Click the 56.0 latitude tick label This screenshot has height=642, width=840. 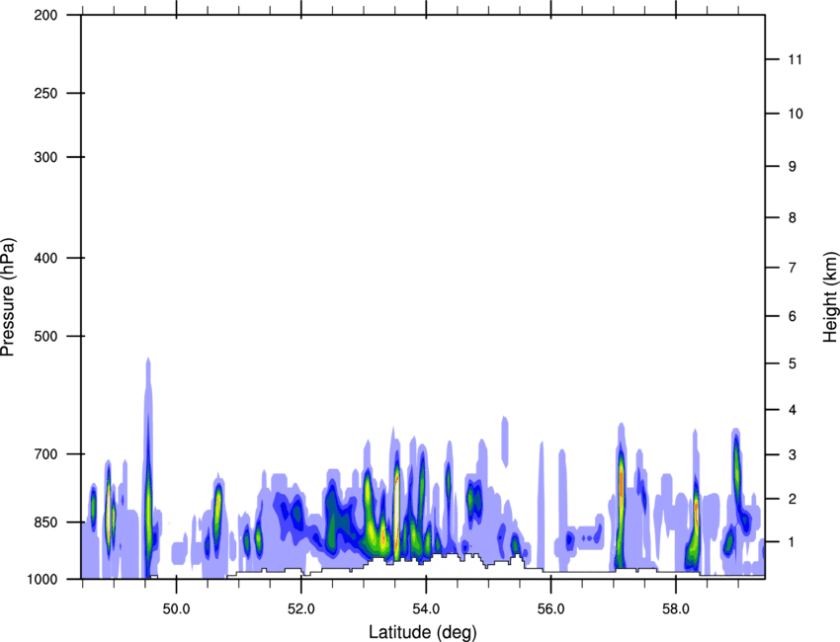(x=550, y=608)
